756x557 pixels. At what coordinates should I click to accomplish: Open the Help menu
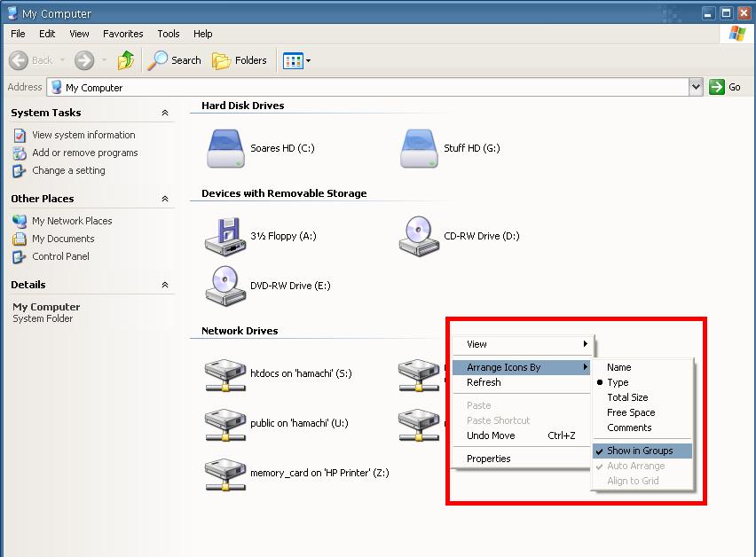(203, 34)
